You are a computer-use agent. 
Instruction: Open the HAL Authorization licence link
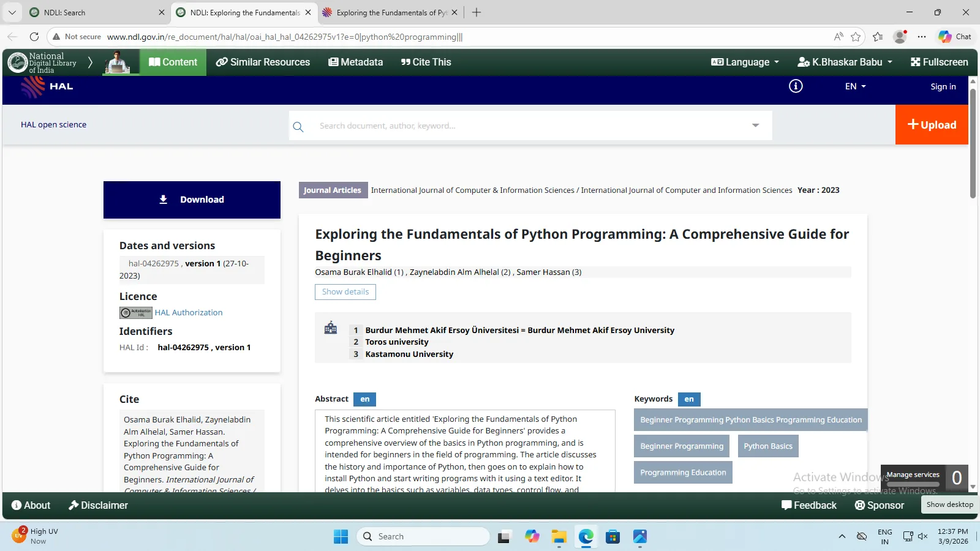[189, 312]
